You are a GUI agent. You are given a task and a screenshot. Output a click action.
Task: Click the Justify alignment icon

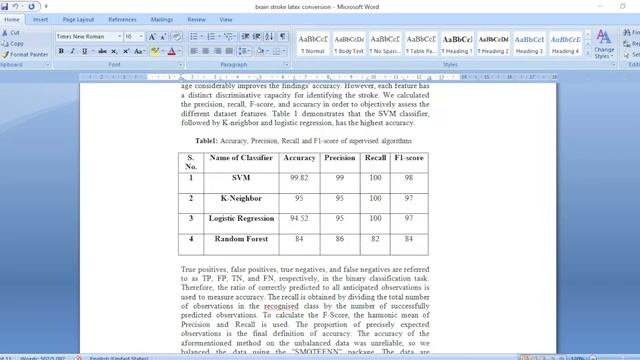[229, 51]
